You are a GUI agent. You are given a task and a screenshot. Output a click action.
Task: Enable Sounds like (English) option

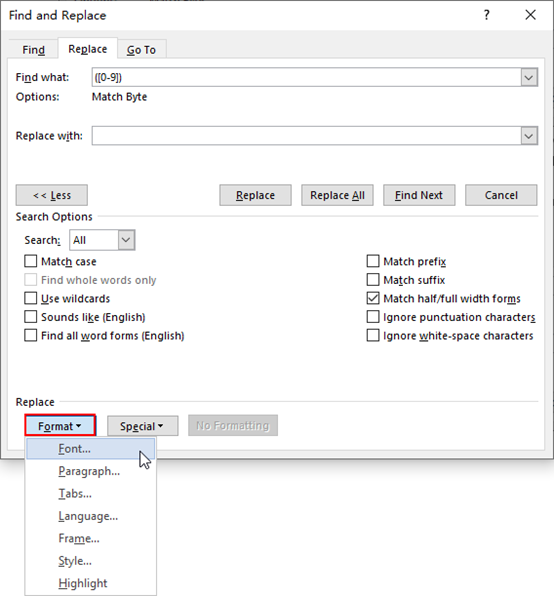pos(30,317)
